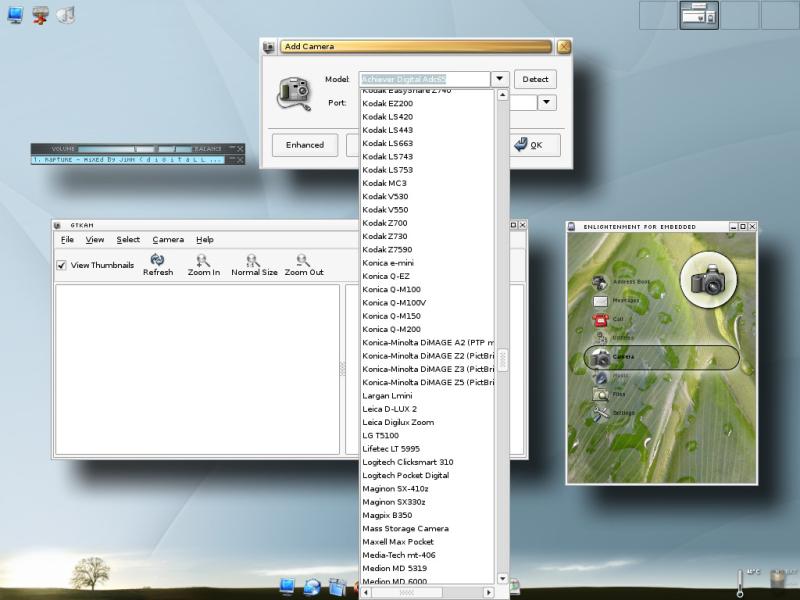Collapse the Model dropdown arrow
The height and width of the screenshot is (600, 800).
[x=499, y=79]
